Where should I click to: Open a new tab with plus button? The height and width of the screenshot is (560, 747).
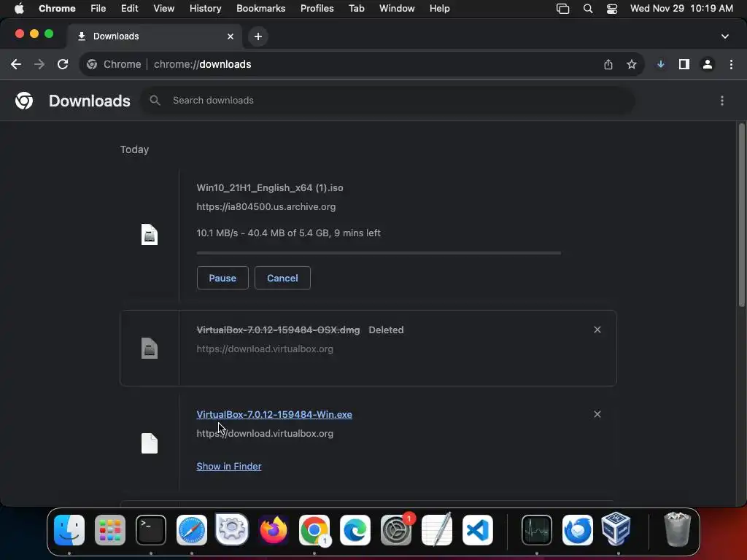pos(258,36)
